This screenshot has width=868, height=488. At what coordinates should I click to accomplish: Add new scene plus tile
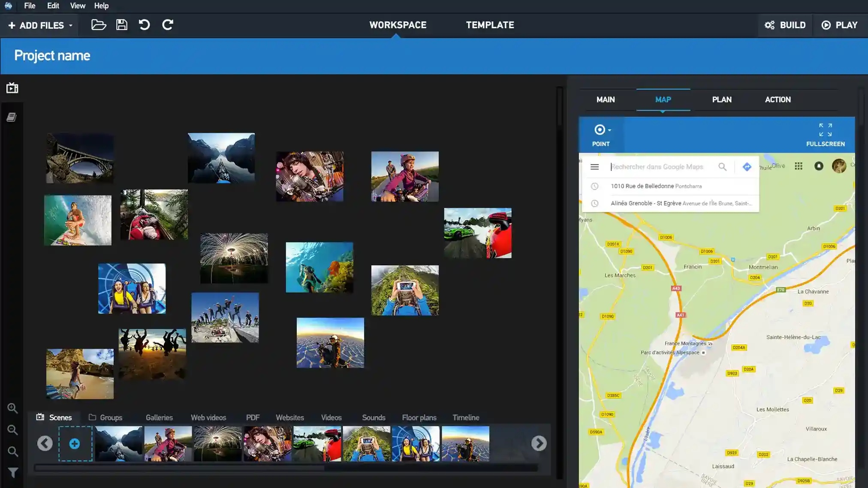(75, 443)
